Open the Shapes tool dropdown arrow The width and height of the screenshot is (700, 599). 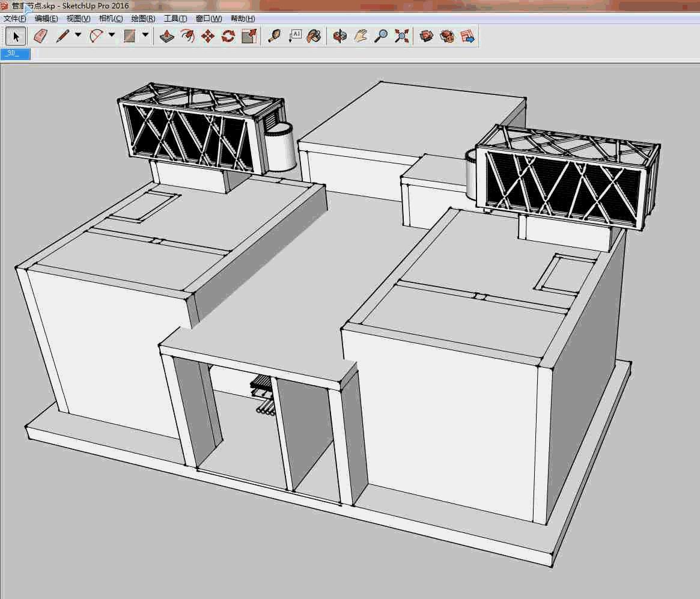tap(146, 36)
